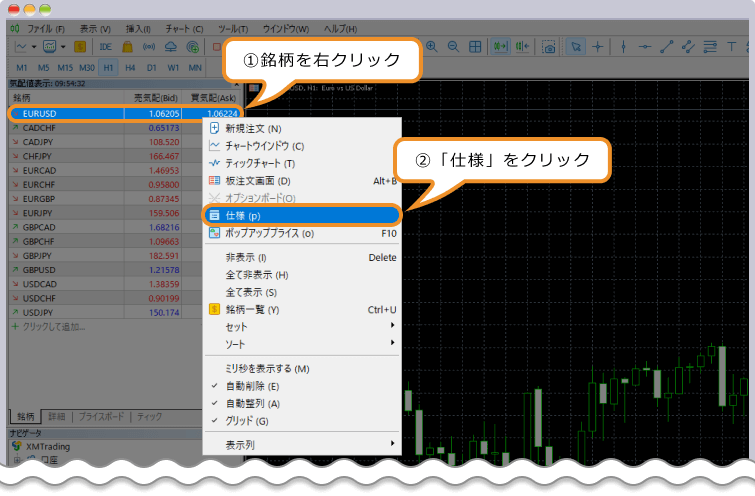The image size is (755, 496).
Task: Click 仕様 (p) in context menu
Action: [302, 215]
